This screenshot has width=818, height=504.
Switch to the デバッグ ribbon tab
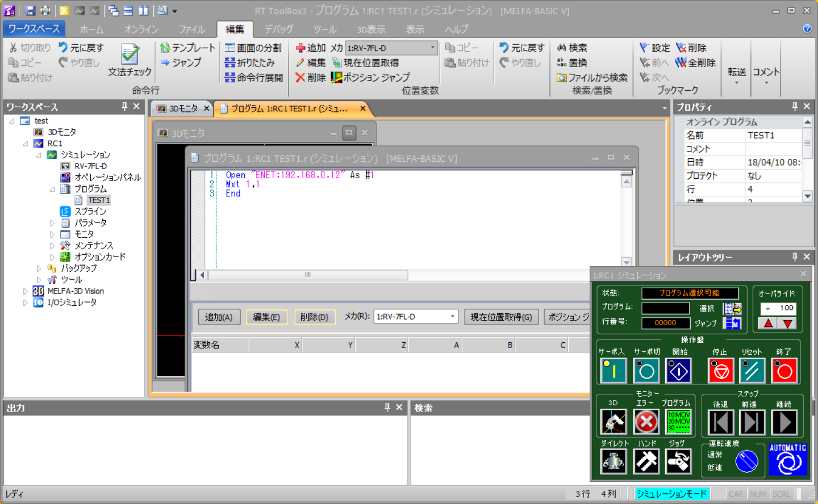[x=278, y=29]
